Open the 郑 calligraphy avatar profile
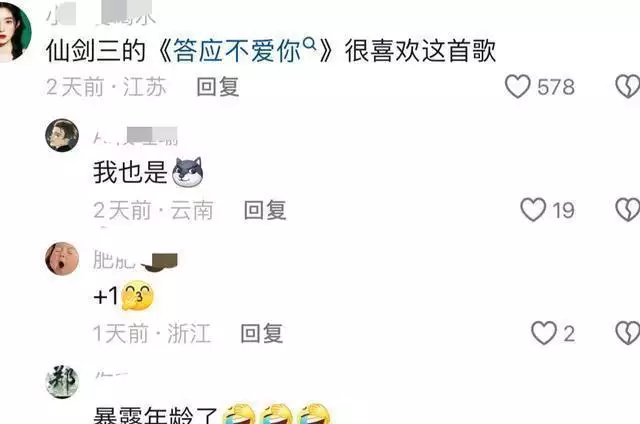 (62, 382)
